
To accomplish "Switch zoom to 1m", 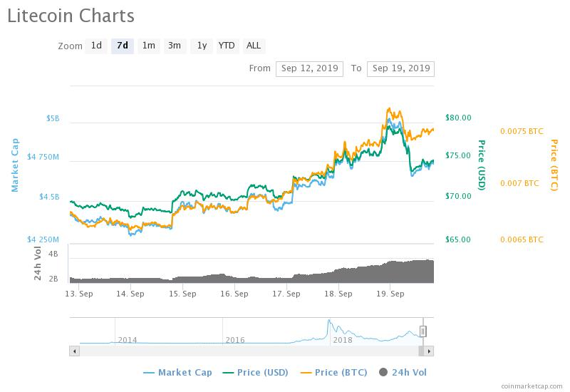I will (149, 46).
